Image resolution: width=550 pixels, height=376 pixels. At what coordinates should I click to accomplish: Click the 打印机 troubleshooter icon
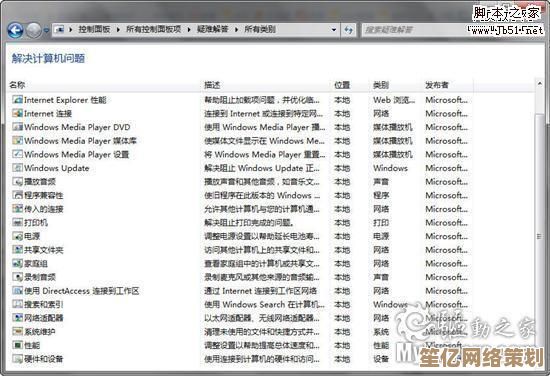tap(17, 223)
